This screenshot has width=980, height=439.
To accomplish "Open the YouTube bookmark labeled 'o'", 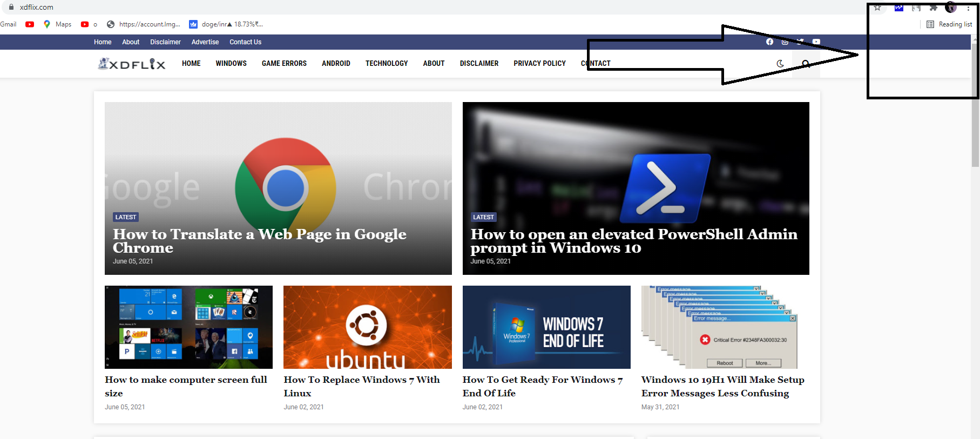I will pos(89,24).
